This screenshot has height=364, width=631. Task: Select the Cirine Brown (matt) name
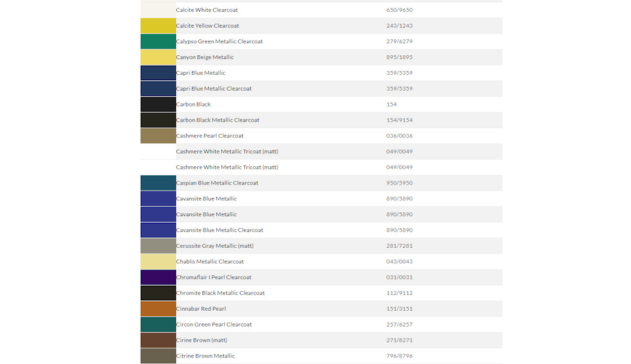(x=202, y=340)
